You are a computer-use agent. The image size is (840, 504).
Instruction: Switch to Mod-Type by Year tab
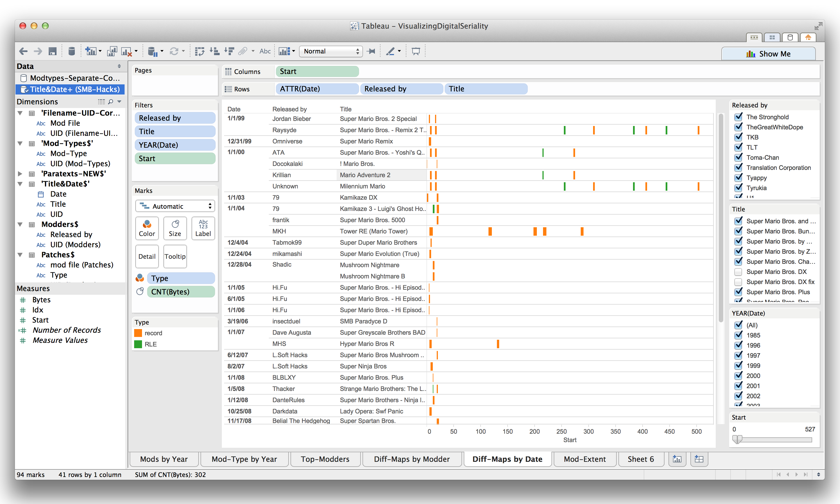(x=244, y=459)
